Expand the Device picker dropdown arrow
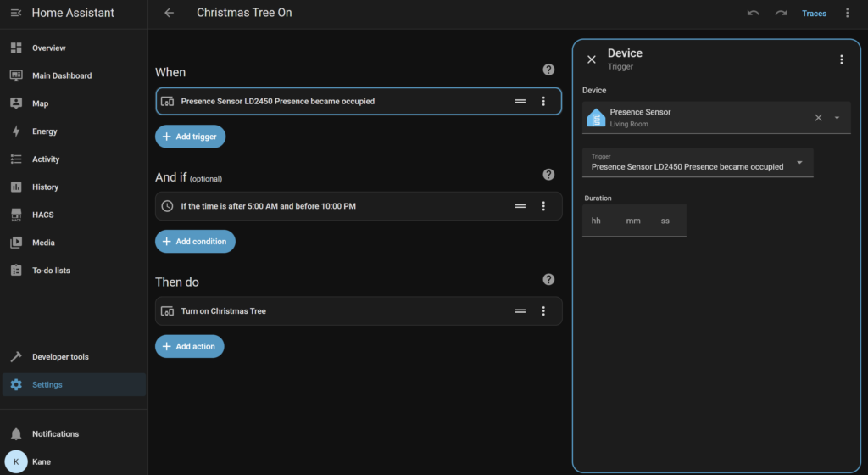The height and width of the screenshot is (475, 868). [x=837, y=118]
